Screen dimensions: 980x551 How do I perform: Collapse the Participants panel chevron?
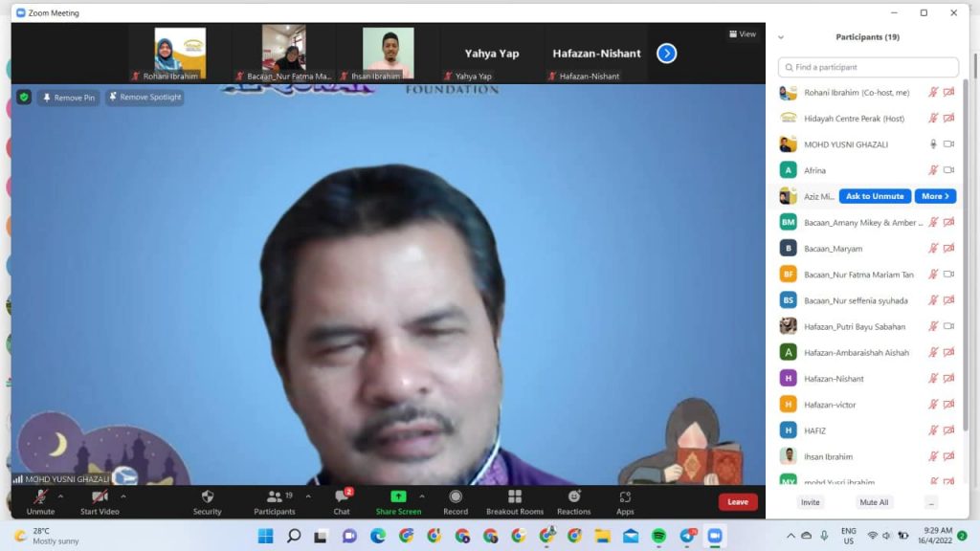781,37
